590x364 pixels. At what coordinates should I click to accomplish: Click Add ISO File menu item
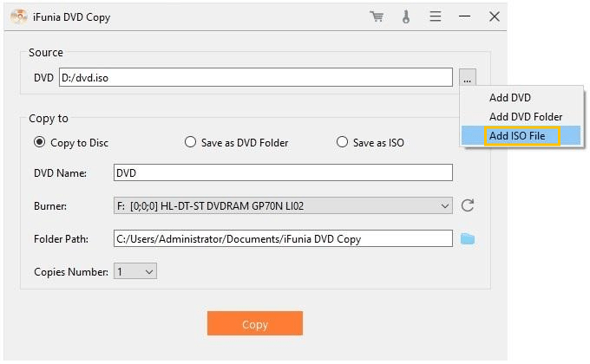click(517, 136)
